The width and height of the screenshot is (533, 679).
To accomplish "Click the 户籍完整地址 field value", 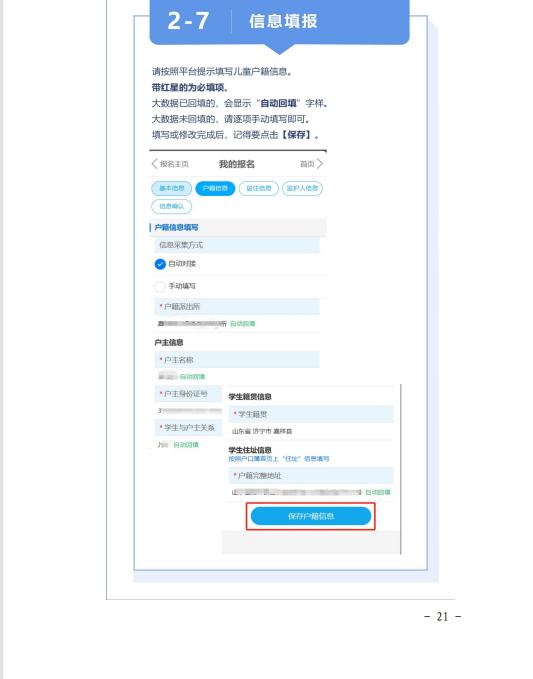I will (x=297, y=492).
